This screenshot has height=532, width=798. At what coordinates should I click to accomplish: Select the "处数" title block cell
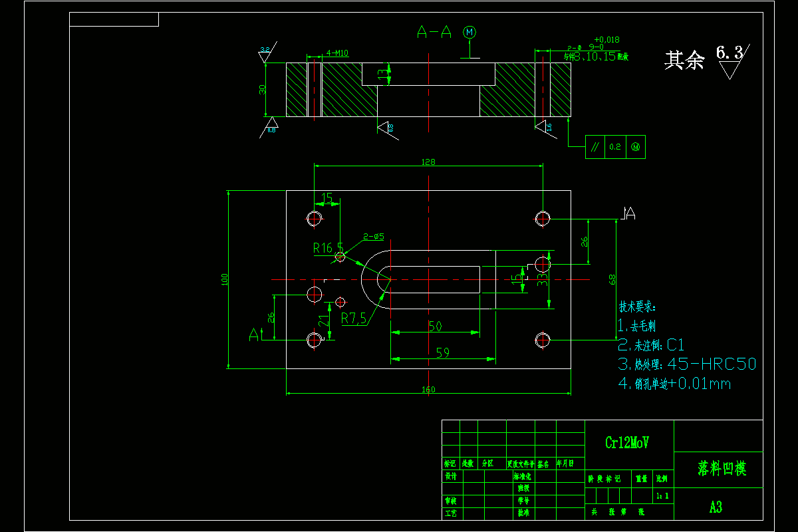[468, 463]
